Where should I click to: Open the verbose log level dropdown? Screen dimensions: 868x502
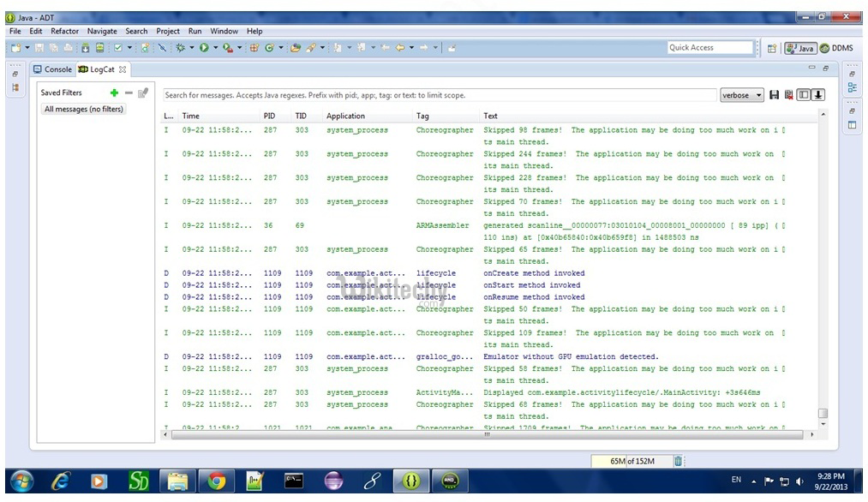(741, 95)
